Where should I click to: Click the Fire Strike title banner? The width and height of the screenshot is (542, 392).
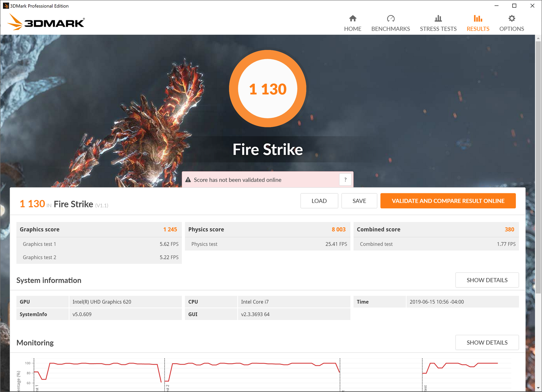point(268,149)
